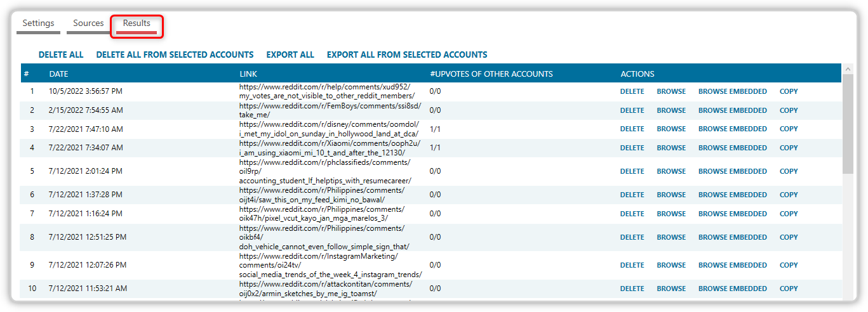The height and width of the screenshot is (312, 868).
Task: Click the #UPVOTES OF OTHER ACCOUNTS header
Action: pos(491,74)
